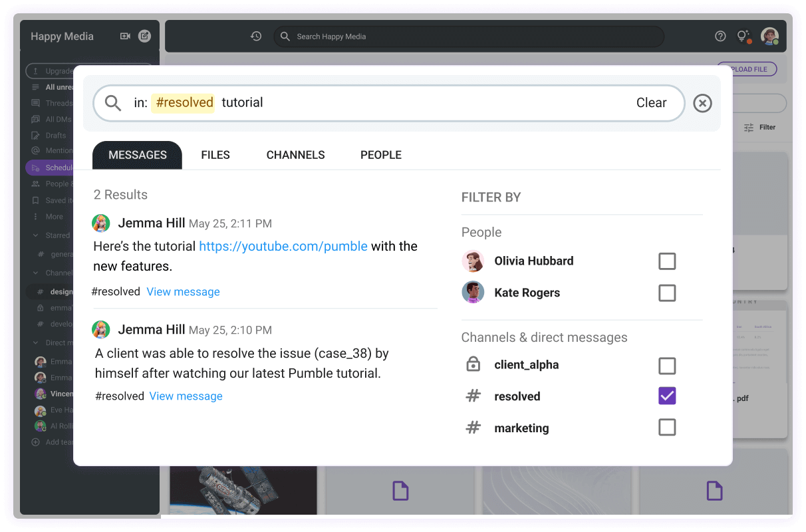This screenshot has width=806, height=532.
Task: Uncheck the resolved channel checkbox
Action: tap(666, 396)
